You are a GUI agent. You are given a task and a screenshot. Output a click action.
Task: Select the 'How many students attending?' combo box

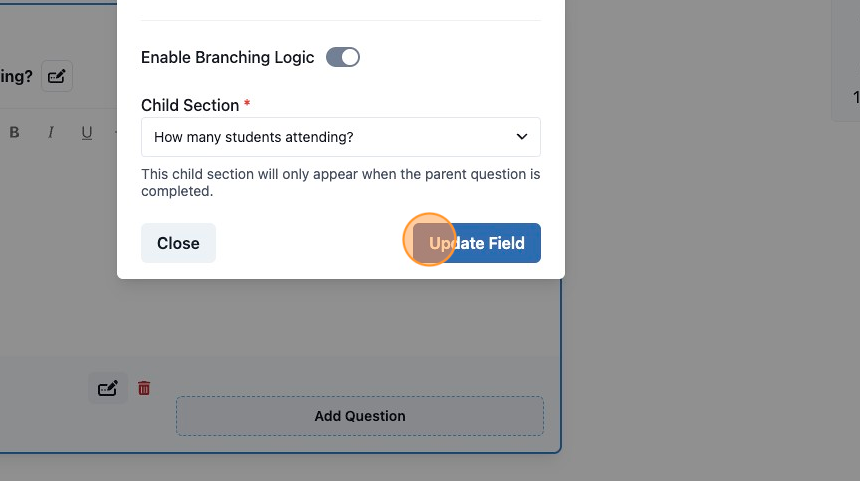(341, 137)
